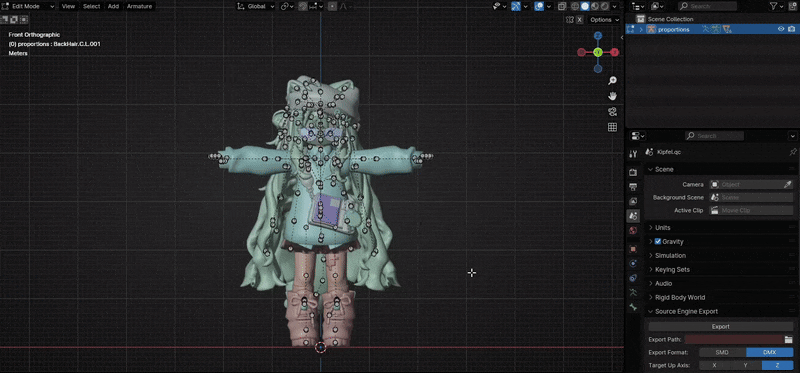The height and width of the screenshot is (373, 800).
Task: Open the object types visibility eye dropdown
Action: point(499,6)
